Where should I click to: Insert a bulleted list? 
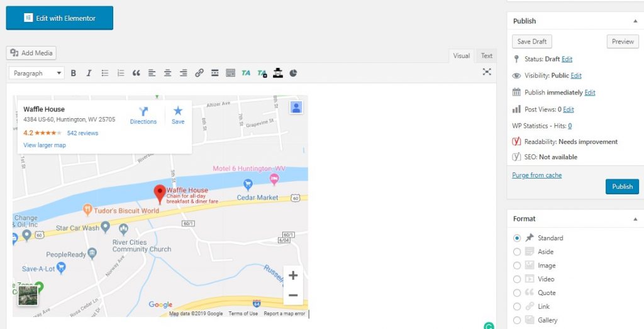tap(105, 73)
